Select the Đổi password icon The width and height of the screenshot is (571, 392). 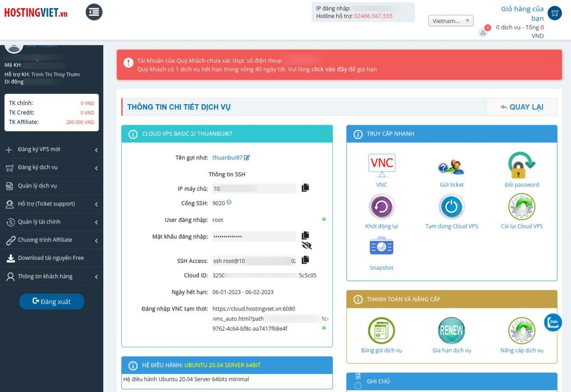[522, 166]
